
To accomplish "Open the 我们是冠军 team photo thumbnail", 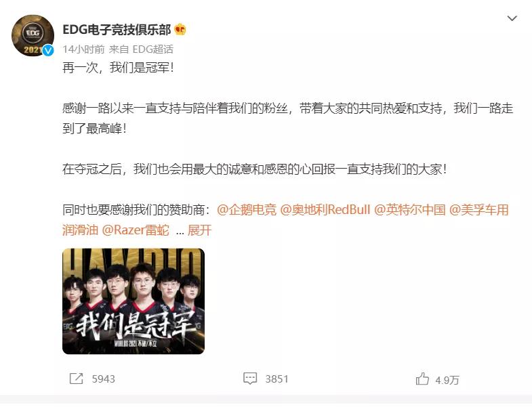I will (x=134, y=301).
